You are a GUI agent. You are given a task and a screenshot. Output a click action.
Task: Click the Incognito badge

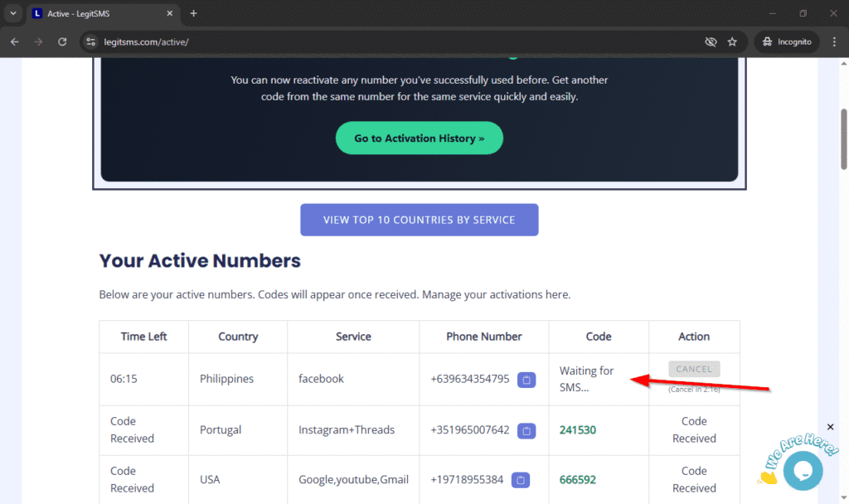786,41
